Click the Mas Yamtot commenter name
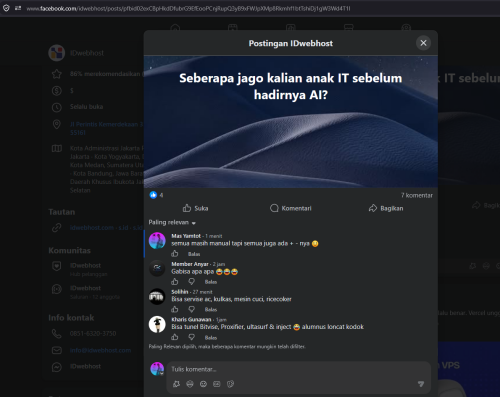The width and height of the screenshot is (500, 397). pos(186,236)
